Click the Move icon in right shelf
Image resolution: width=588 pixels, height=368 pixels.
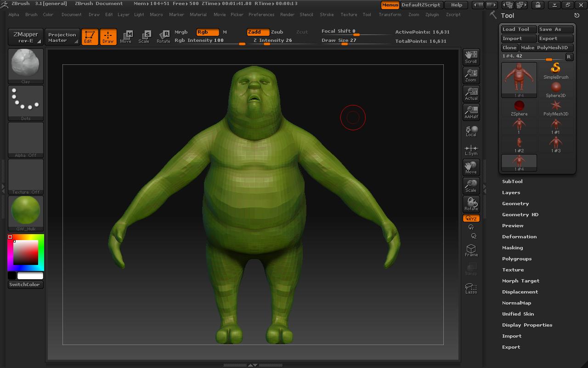point(471,167)
